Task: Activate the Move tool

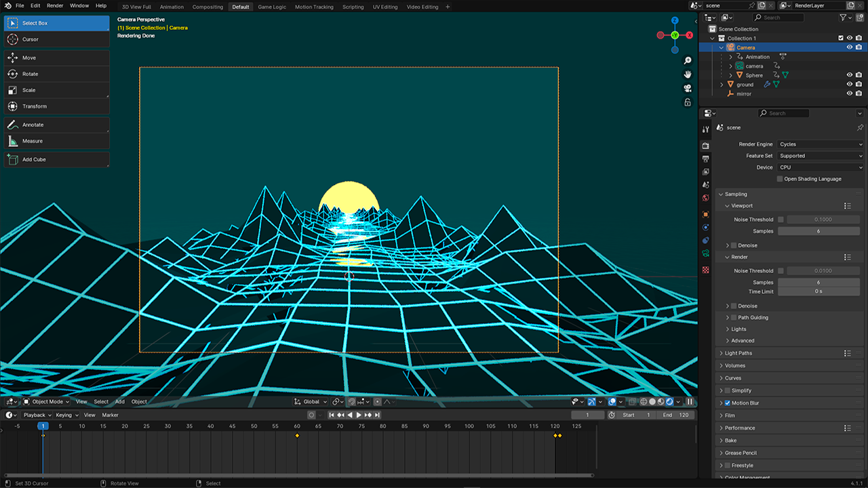Action: [x=56, y=58]
